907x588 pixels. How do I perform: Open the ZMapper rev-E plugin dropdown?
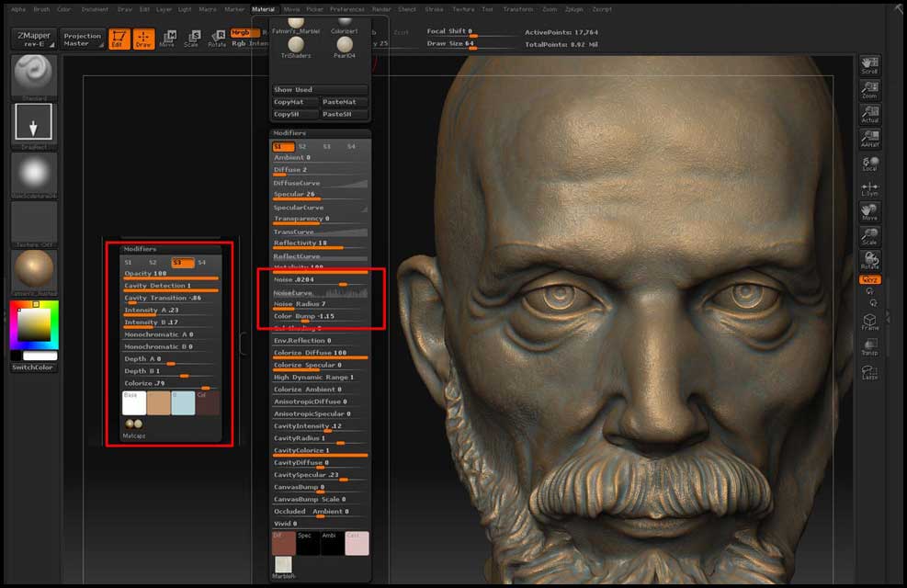click(33, 39)
